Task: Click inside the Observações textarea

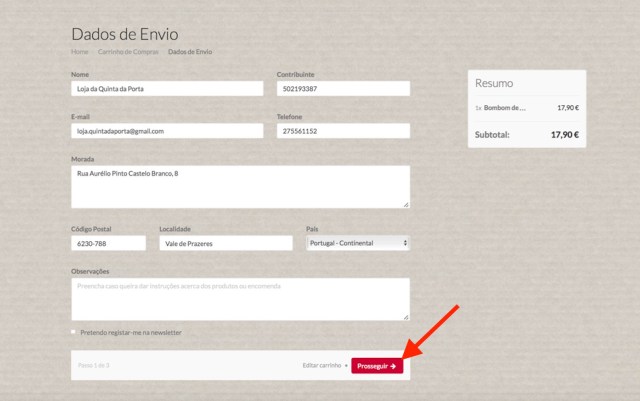Action: [x=240, y=298]
